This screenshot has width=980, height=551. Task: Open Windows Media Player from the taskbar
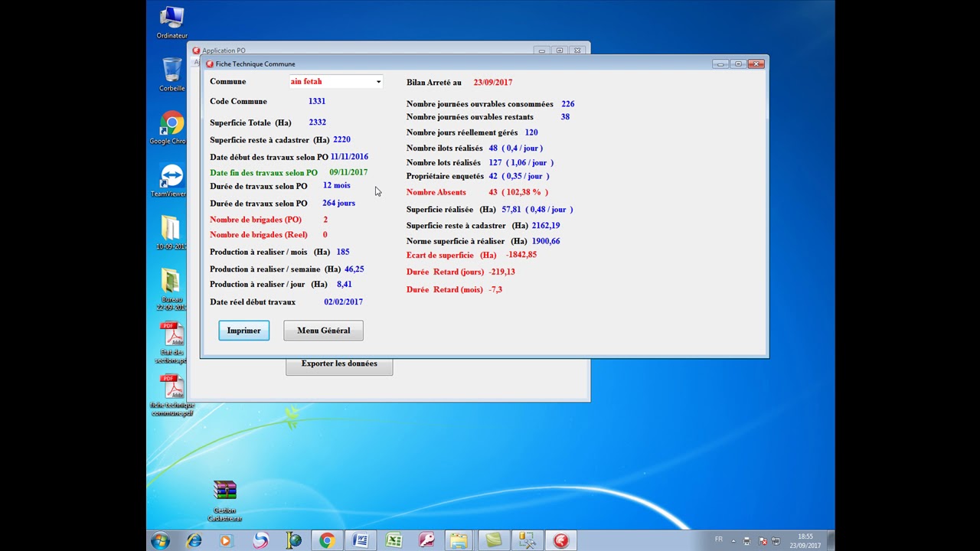[x=225, y=541]
